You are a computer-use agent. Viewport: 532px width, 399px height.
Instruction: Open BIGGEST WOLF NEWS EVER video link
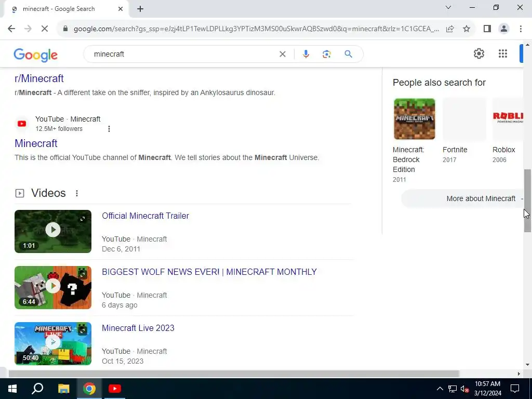[x=209, y=272]
